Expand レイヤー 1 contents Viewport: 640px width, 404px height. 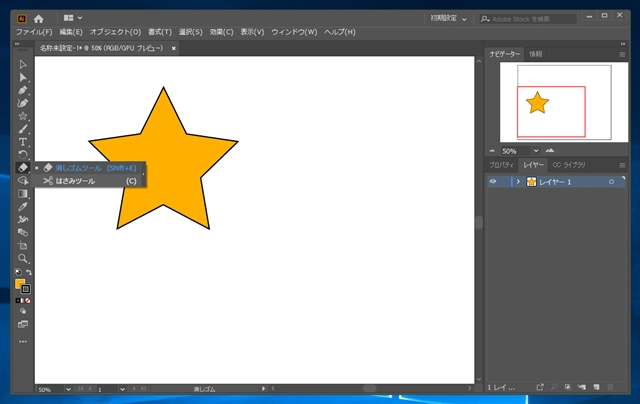[x=518, y=182]
